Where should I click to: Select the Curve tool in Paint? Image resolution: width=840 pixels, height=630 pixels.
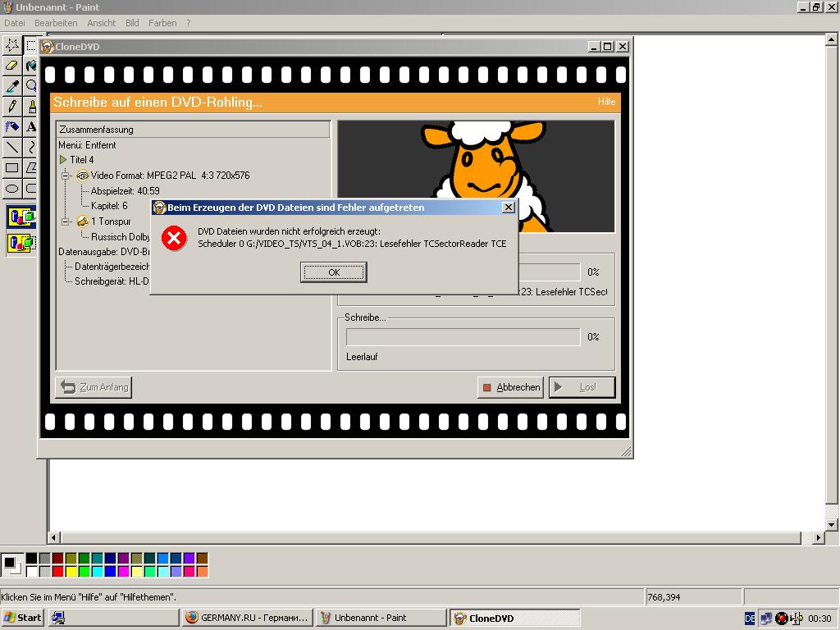[30, 147]
